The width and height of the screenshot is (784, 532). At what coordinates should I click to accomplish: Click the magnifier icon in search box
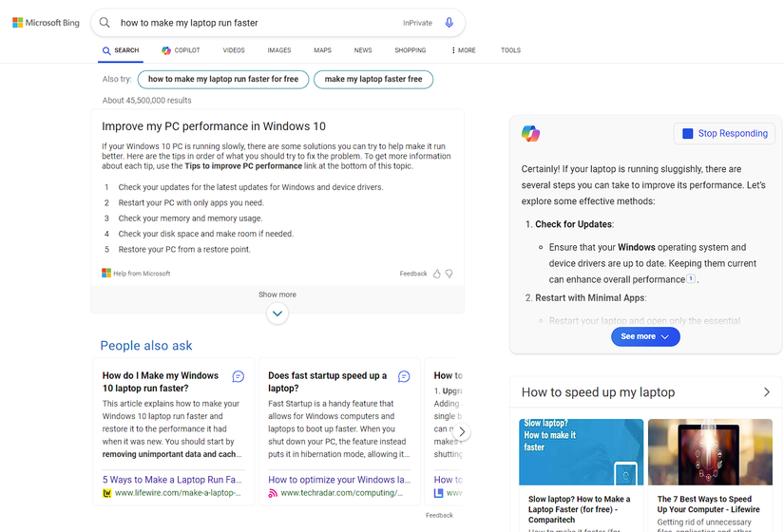(x=105, y=23)
